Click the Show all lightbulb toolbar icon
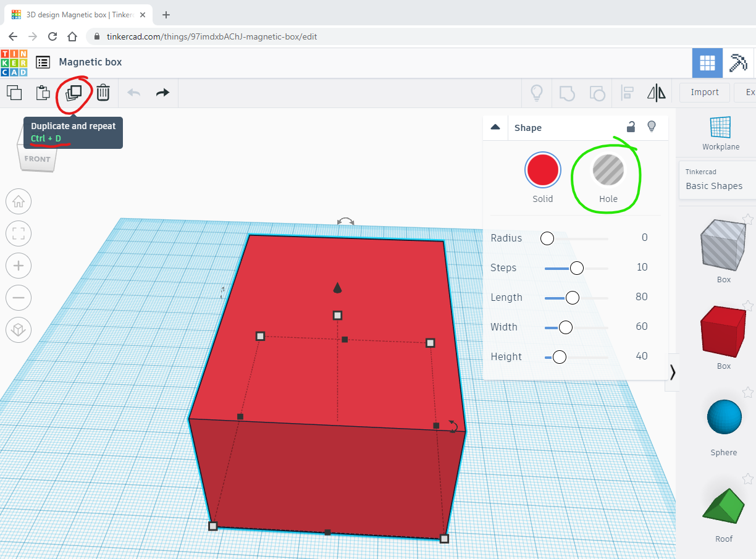This screenshot has width=756, height=559. (x=537, y=93)
